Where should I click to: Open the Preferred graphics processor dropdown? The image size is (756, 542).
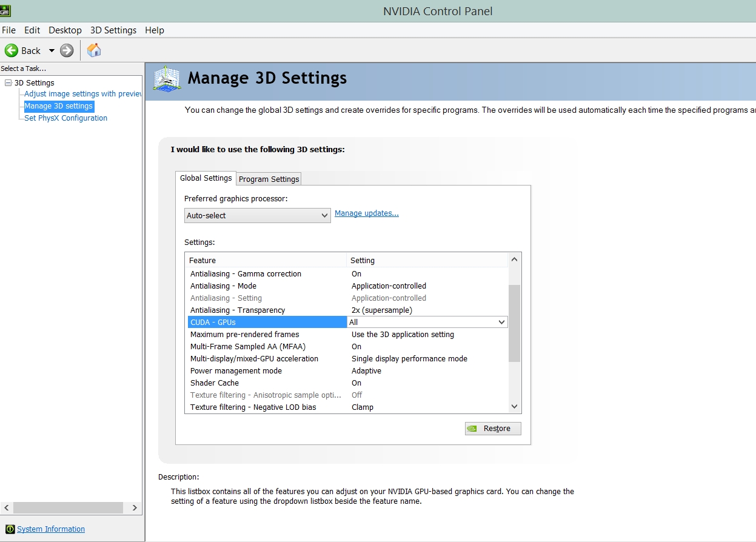pyautogui.click(x=258, y=215)
